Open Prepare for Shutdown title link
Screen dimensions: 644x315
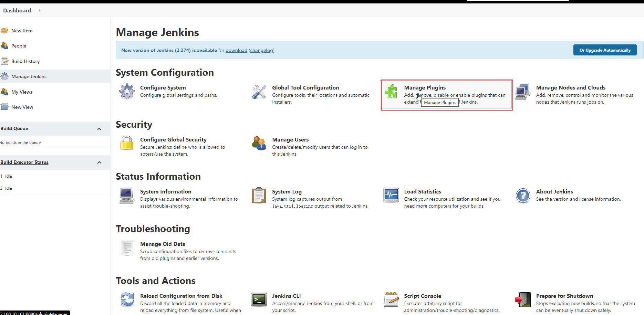click(x=564, y=296)
